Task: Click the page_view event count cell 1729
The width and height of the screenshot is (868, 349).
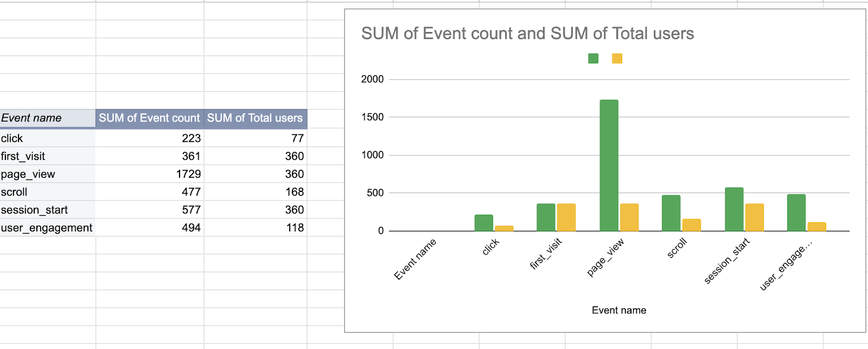Action: click(150, 174)
